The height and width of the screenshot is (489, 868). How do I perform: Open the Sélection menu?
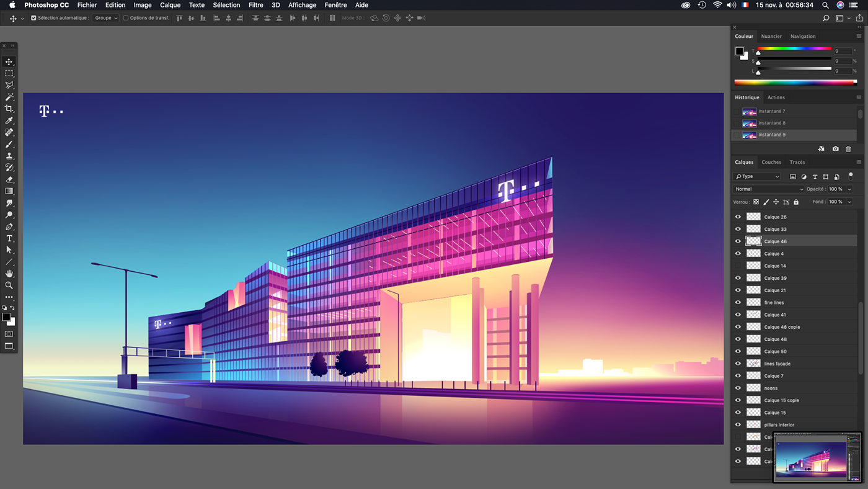(226, 5)
